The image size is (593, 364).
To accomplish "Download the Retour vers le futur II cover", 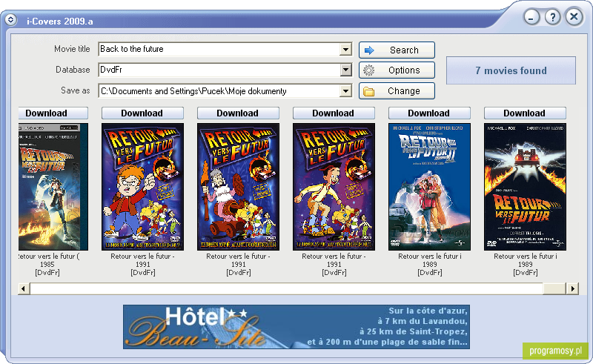I will 430,113.
